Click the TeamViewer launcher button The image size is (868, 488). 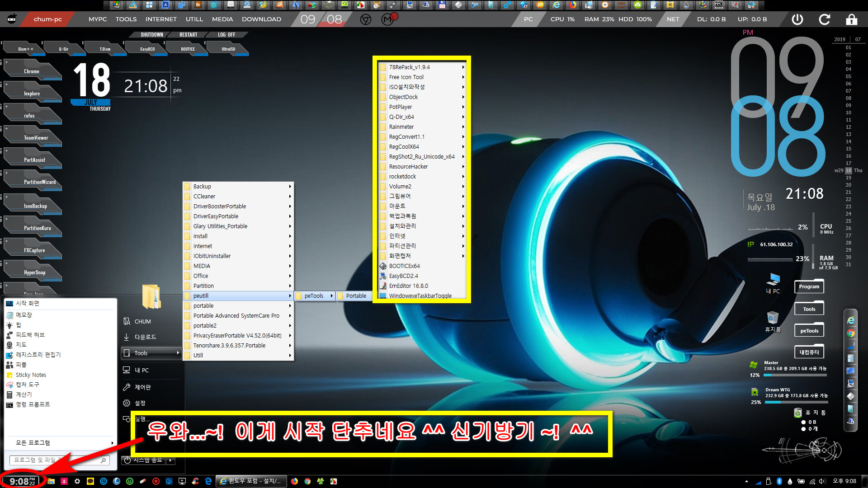(x=33, y=137)
